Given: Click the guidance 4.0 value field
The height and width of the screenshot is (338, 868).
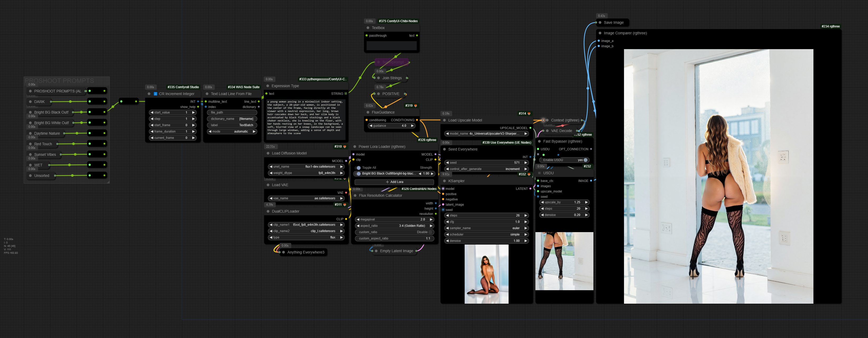Looking at the screenshot, I should [392, 126].
